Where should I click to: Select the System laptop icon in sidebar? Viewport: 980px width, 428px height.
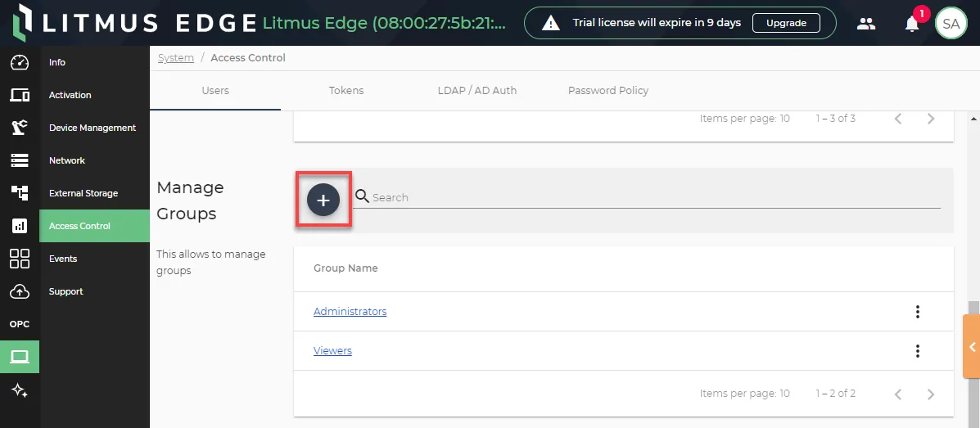tap(20, 357)
